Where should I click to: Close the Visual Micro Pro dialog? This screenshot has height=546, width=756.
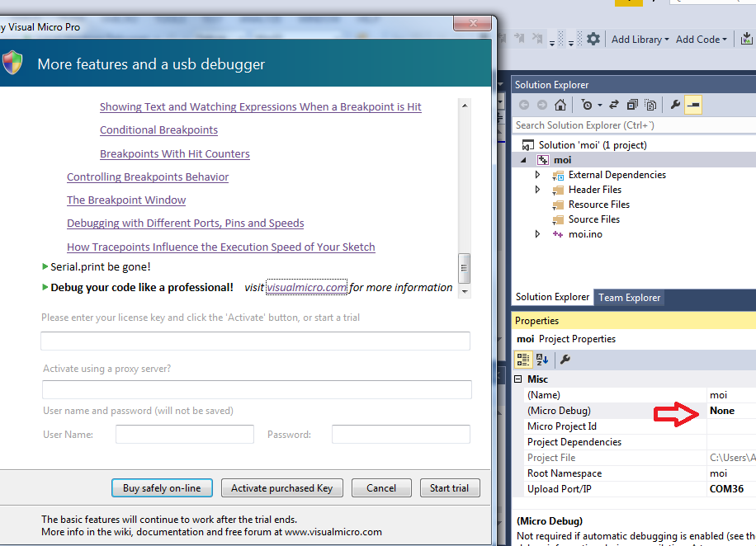pos(472,23)
